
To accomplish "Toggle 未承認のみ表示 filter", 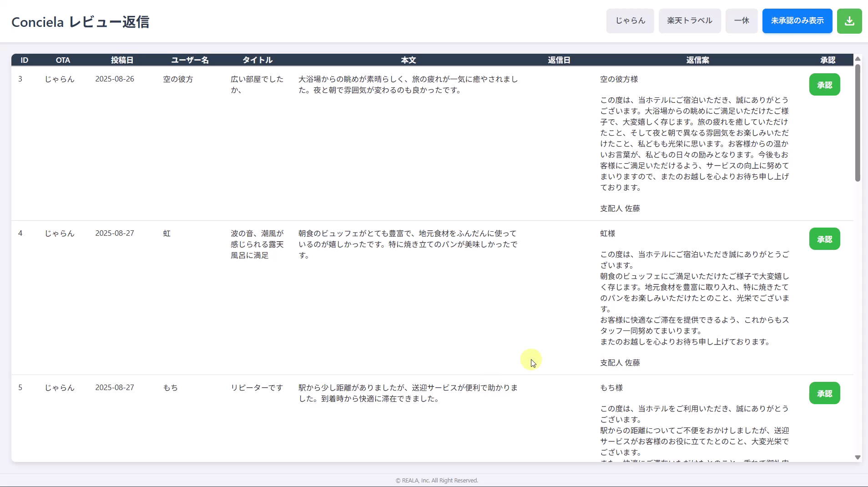I will pos(797,21).
